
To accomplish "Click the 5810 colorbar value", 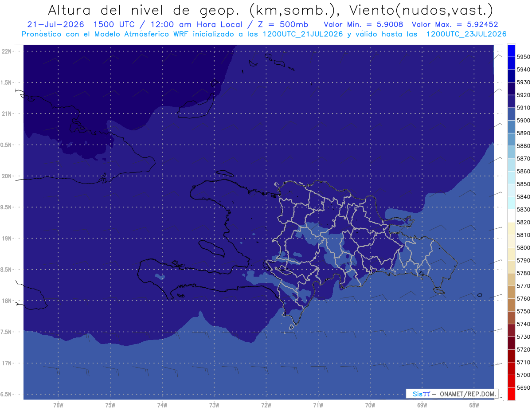I will click(524, 235).
